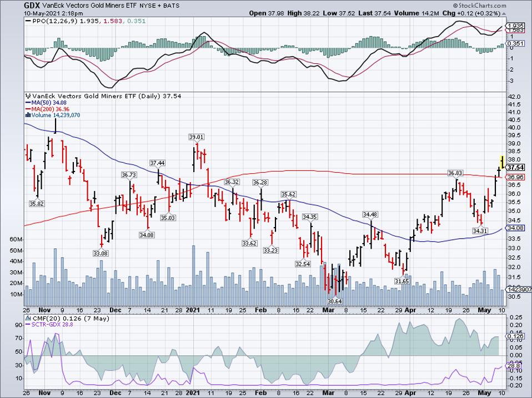Click the 37.44 peak price label
This screenshot has height=398, width=532.
click(x=157, y=163)
